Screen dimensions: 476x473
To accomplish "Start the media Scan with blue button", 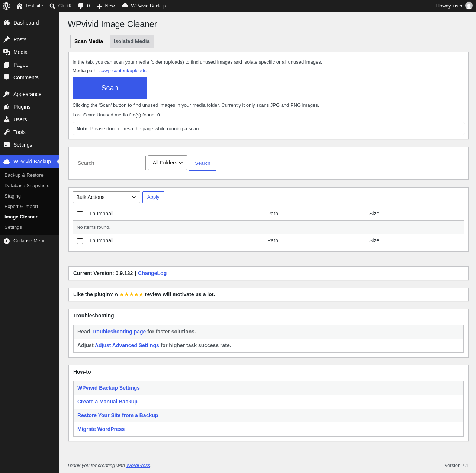I will click(x=110, y=88).
